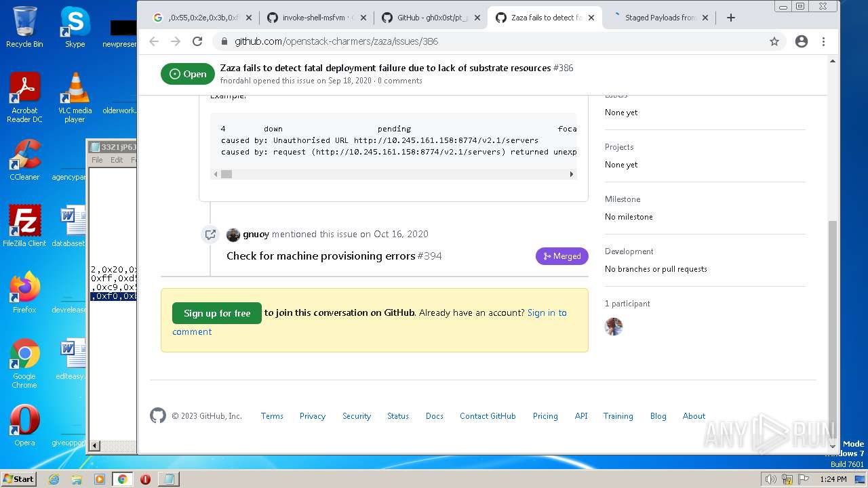Open File menu in the Notepad window

click(x=97, y=160)
